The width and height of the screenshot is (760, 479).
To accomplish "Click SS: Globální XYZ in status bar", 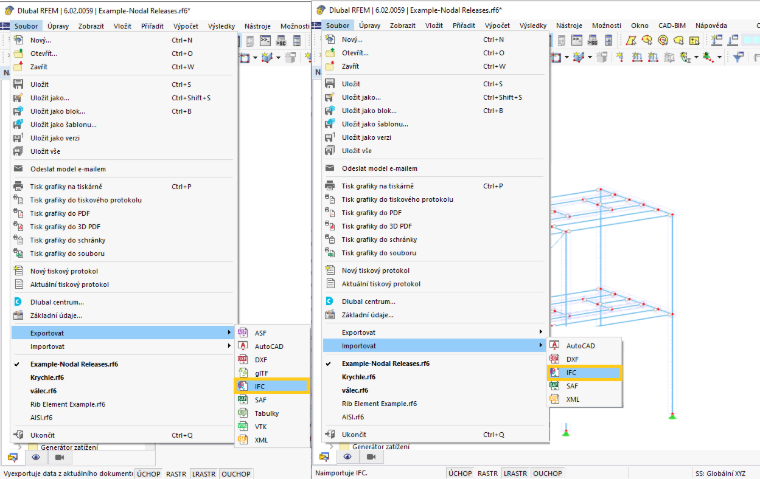I will [x=721, y=473].
